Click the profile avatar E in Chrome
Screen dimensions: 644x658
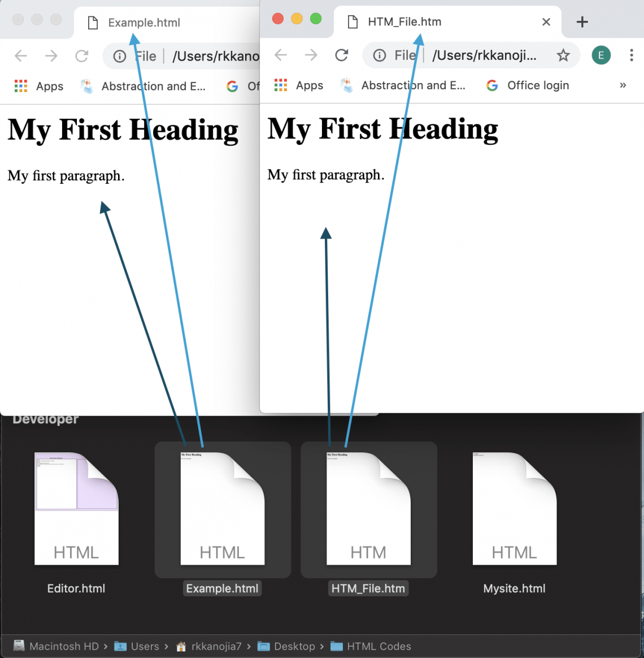601,55
